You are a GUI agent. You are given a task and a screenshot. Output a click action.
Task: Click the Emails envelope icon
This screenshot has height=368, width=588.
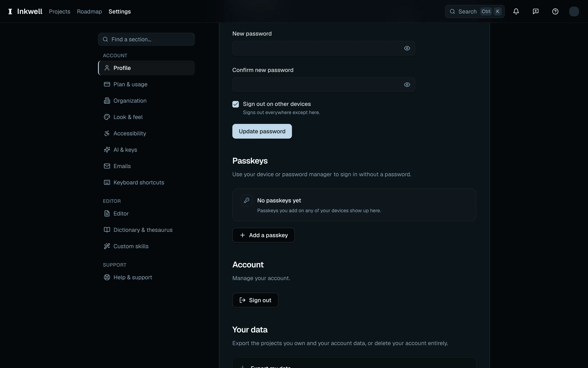[107, 166]
